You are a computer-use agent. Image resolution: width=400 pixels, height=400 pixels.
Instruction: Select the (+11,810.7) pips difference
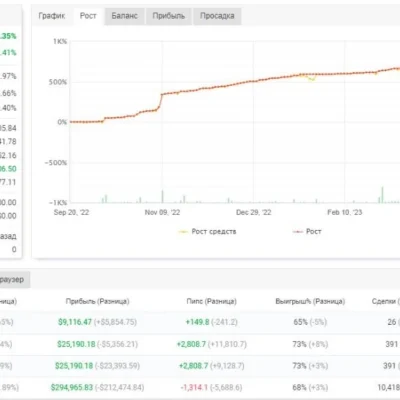tap(227, 344)
